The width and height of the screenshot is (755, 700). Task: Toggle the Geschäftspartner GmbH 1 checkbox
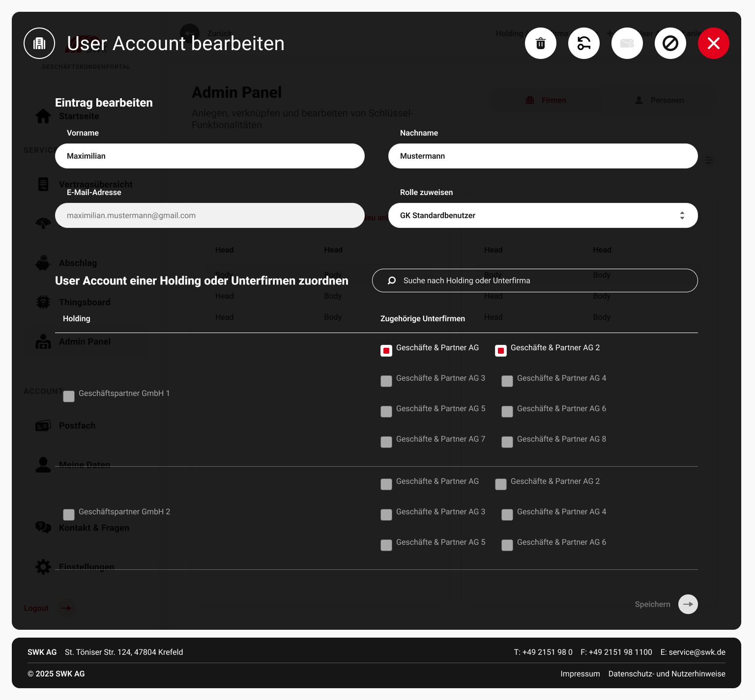[x=69, y=396]
